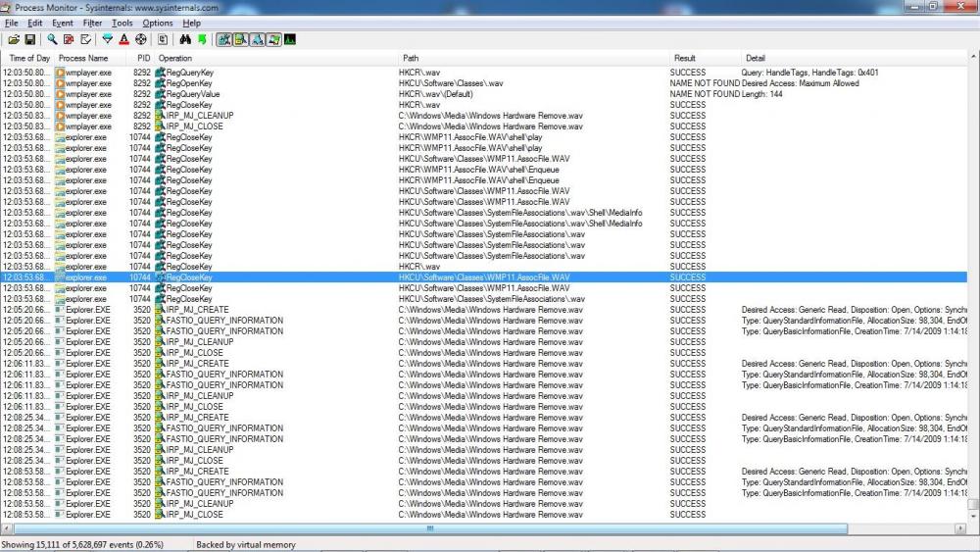Open the Process Tree toolbar icon
980x552 pixels.
coord(163,40)
